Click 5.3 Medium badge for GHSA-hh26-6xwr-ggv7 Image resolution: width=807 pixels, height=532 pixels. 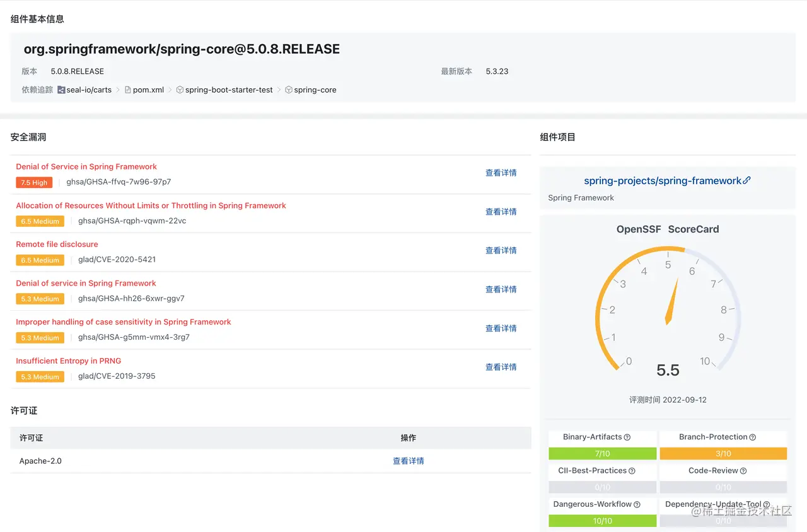[x=40, y=299]
